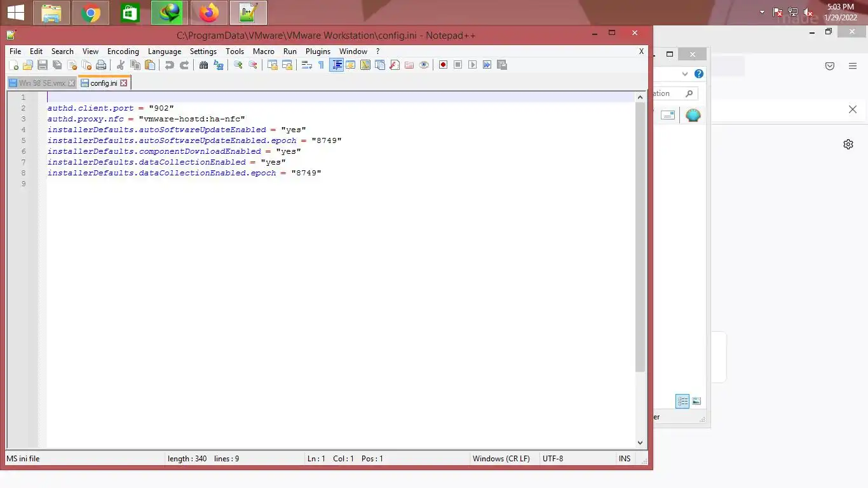Print the document via the printer icon
This screenshot has height=488, width=868.
click(x=101, y=65)
